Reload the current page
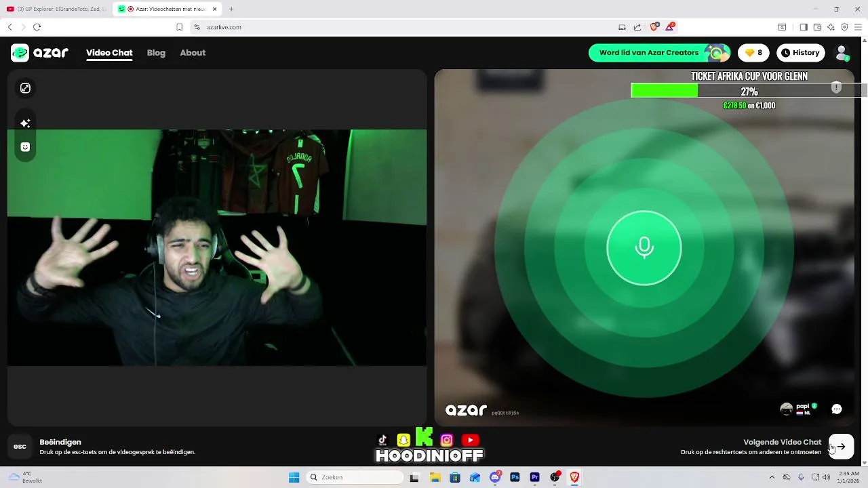Screen dimensions: 868x488 point(37,27)
